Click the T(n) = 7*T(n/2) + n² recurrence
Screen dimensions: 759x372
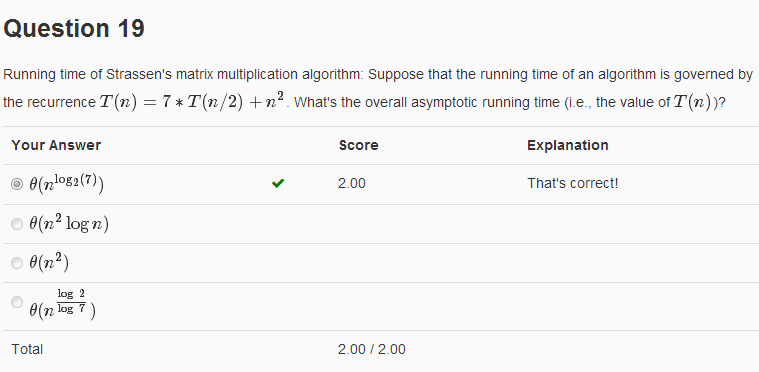click(194, 102)
